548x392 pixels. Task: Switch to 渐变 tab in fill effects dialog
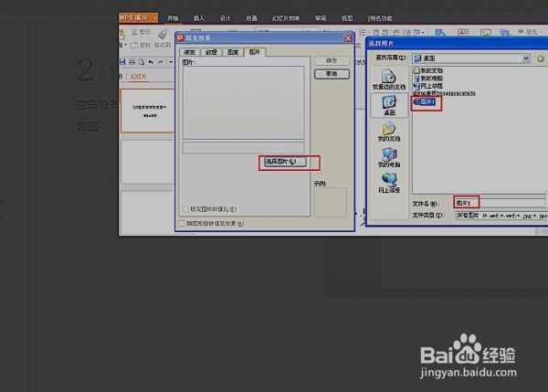coord(189,52)
